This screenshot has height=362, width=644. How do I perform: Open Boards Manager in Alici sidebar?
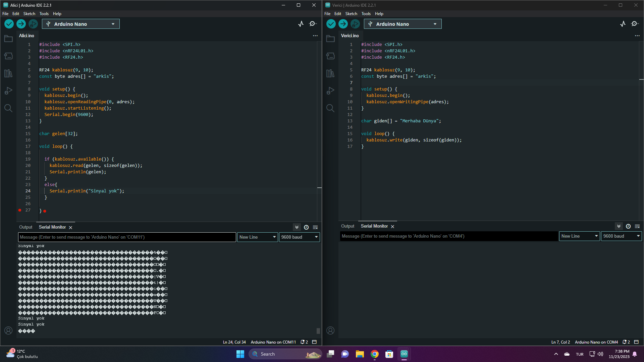tap(8, 56)
